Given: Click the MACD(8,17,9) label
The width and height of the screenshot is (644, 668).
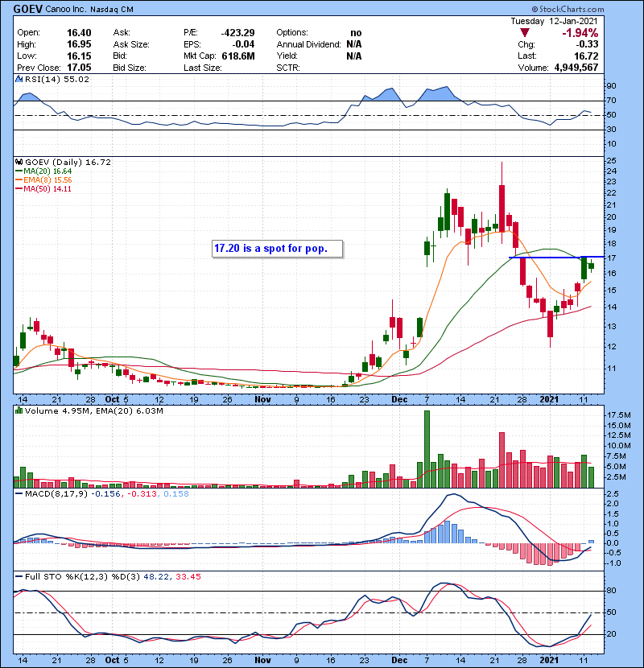Looking at the screenshot, I should (56, 494).
